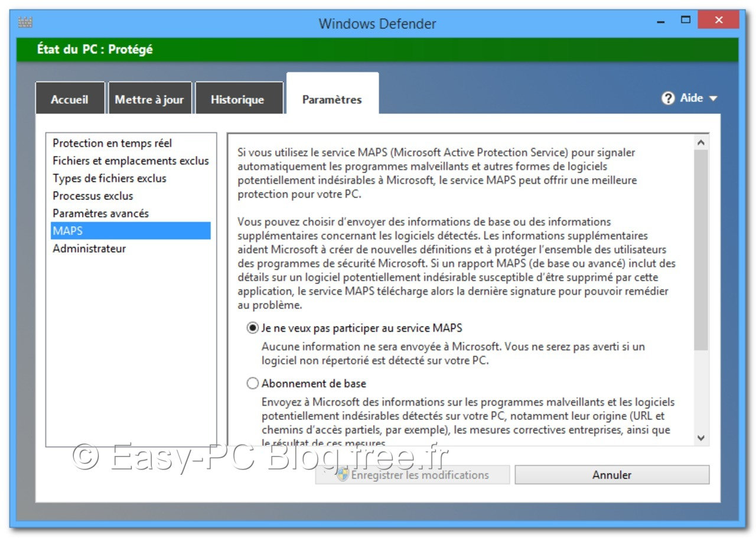Open the Mettre à jour tab
Viewport: 756px width, 538px height.
click(x=149, y=99)
